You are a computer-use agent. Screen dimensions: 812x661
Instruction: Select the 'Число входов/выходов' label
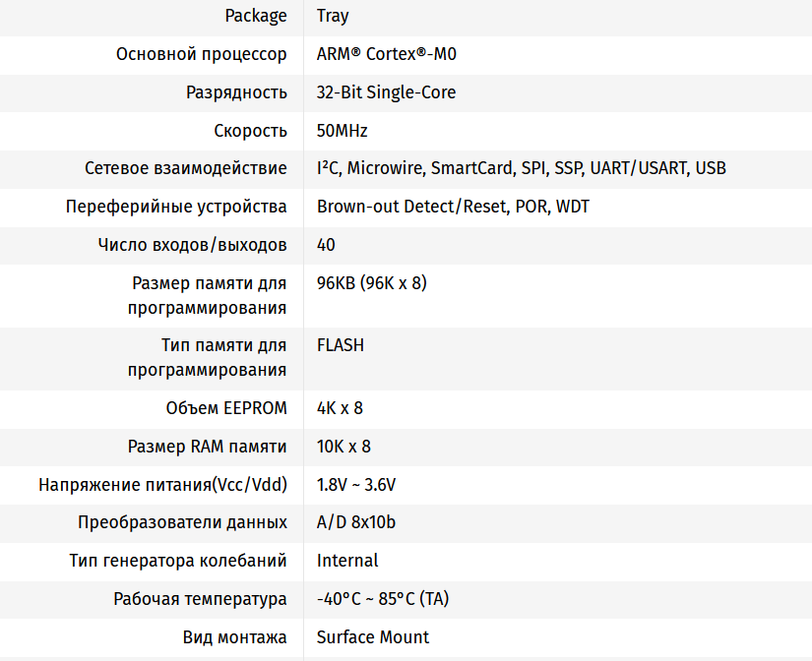point(193,245)
